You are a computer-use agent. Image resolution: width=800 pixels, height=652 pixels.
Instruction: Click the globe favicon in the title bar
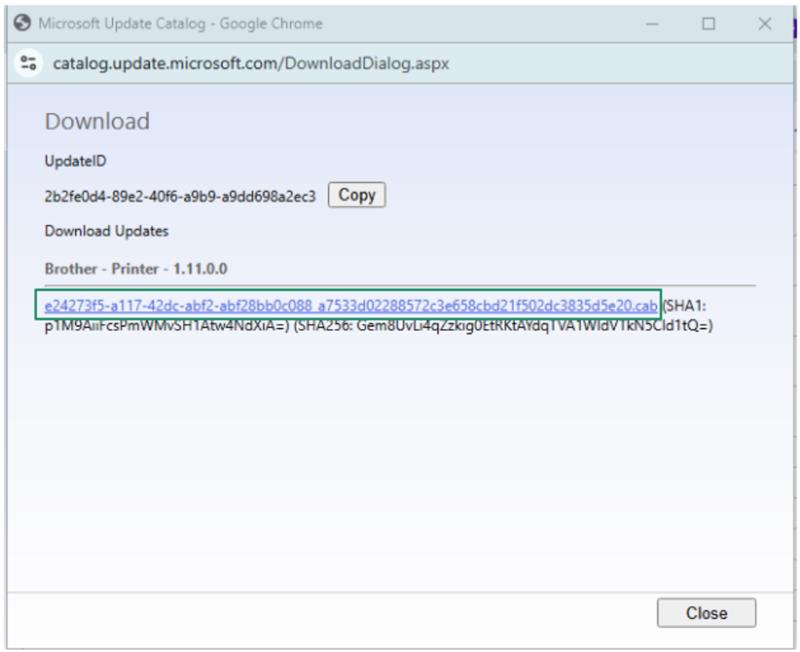click(x=23, y=24)
